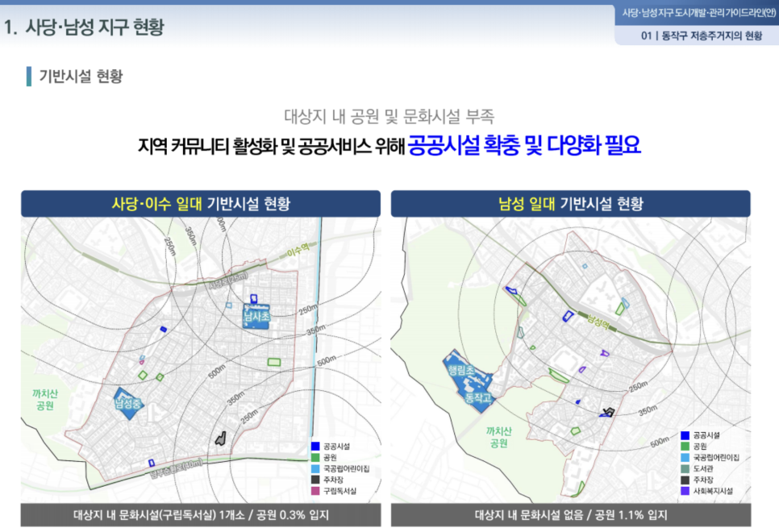Click the green 공원 swatch in 사당·이수 map legend

tap(315, 457)
